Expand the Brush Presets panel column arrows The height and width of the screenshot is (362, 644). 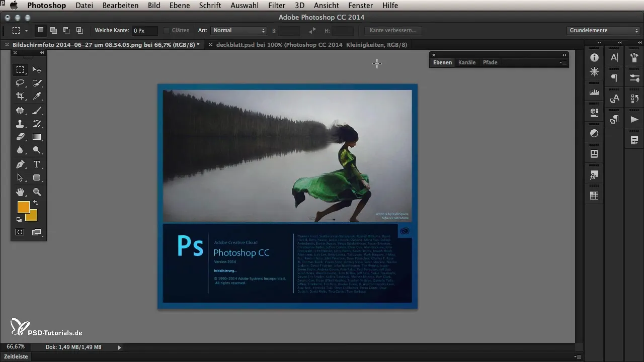(640, 42)
